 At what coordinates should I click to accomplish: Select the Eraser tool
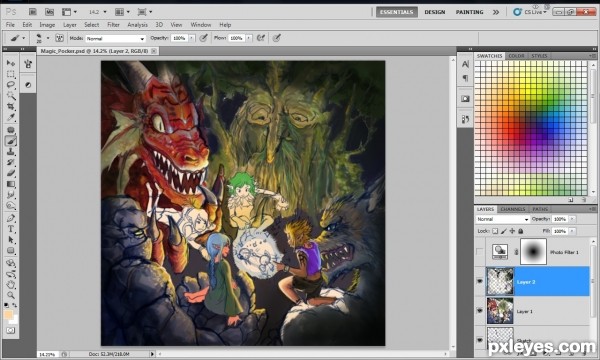(x=11, y=173)
